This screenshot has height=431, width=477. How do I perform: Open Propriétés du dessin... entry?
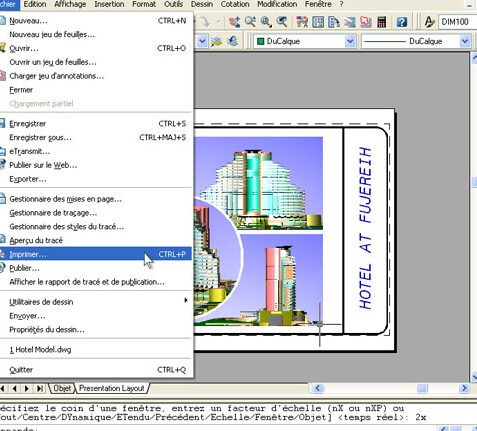pyautogui.click(x=96, y=330)
